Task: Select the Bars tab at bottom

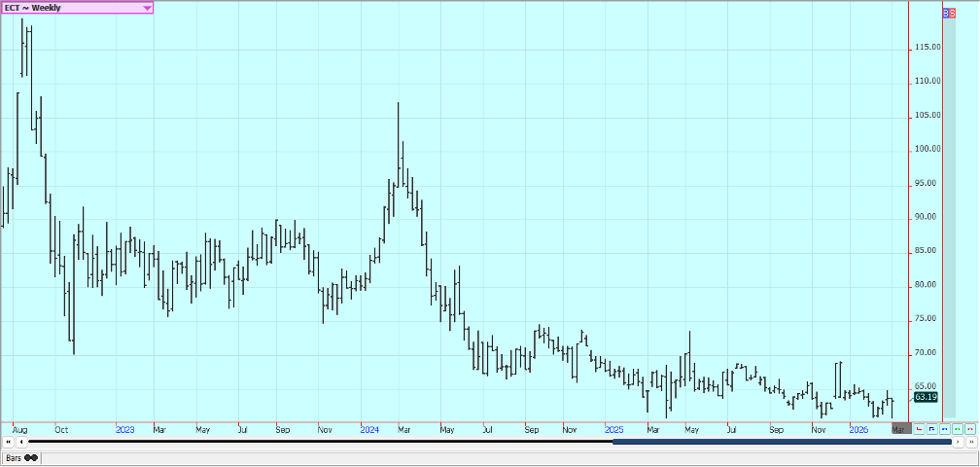Action: click(14, 457)
